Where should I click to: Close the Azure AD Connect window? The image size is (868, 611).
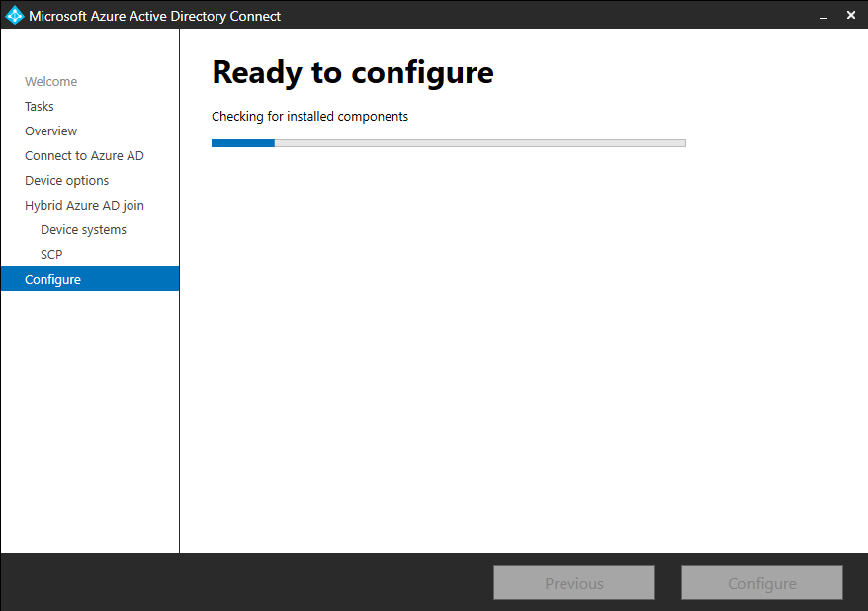851,15
